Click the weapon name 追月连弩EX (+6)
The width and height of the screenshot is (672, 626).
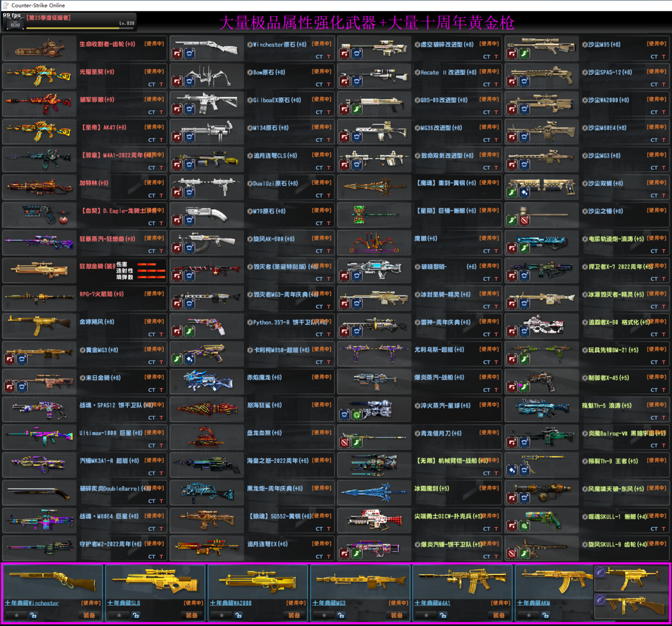(267, 544)
